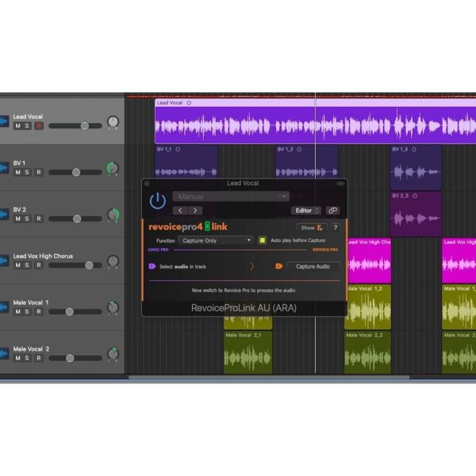The width and height of the screenshot is (476, 476).
Task: Click the Male Vocal 2 track icon
Action: click(x=4, y=354)
